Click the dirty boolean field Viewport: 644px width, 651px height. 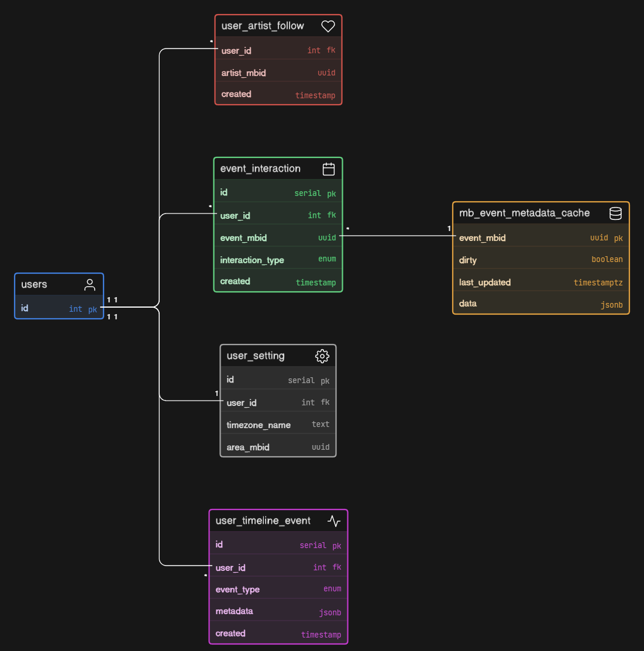(540, 260)
